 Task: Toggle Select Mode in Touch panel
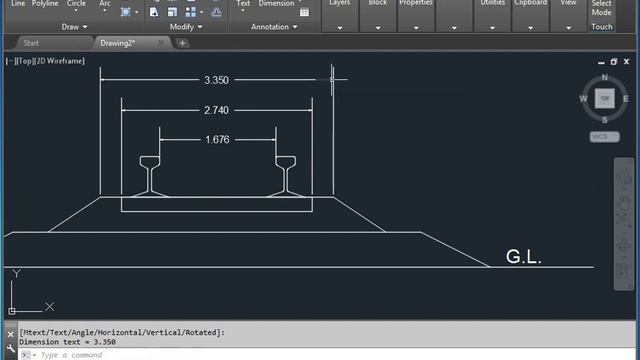(602, 8)
